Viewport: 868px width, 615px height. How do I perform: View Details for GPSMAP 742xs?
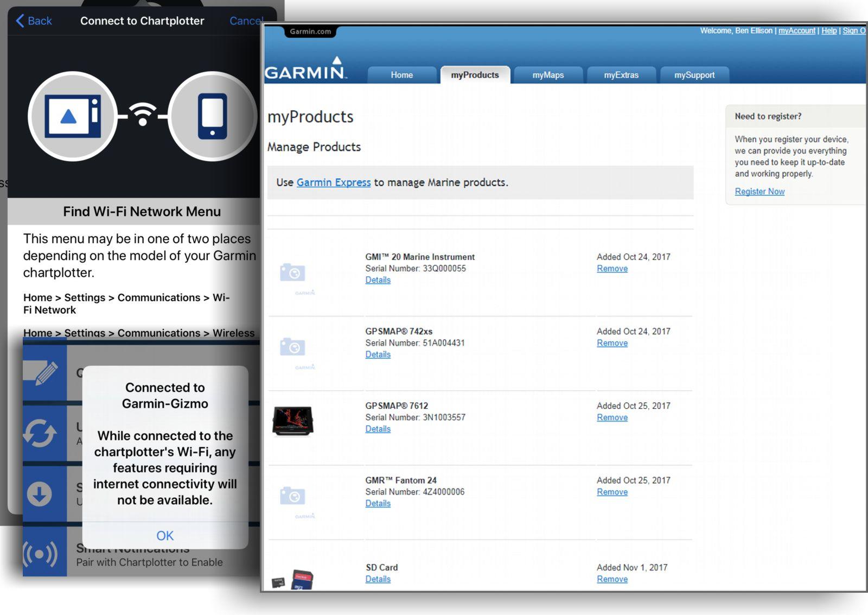tap(378, 354)
